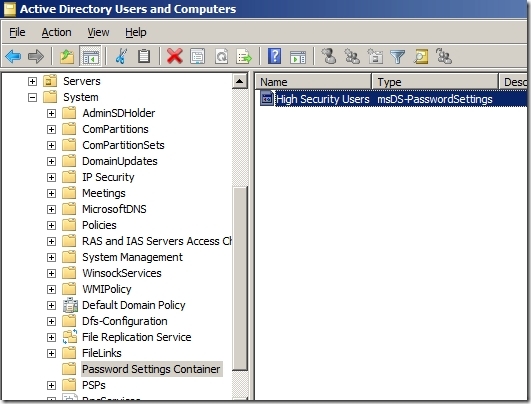This screenshot has height=404, width=531.
Task: Expand the PSPs node
Action: coord(51,385)
